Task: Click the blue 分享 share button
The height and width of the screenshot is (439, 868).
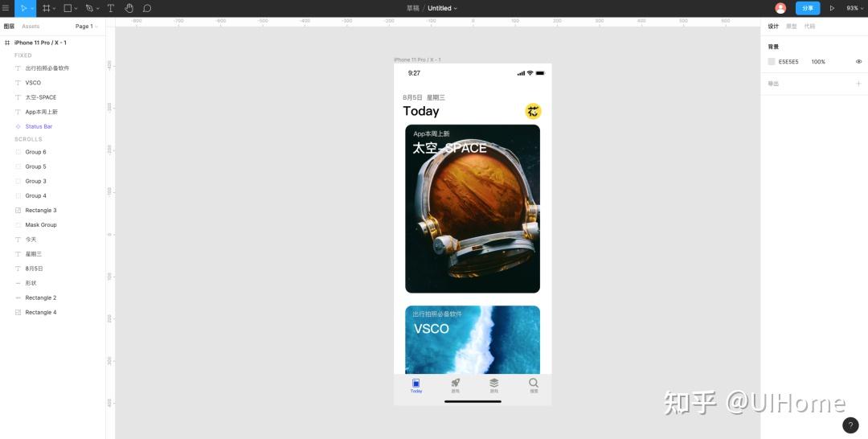Action: point(808,8)
